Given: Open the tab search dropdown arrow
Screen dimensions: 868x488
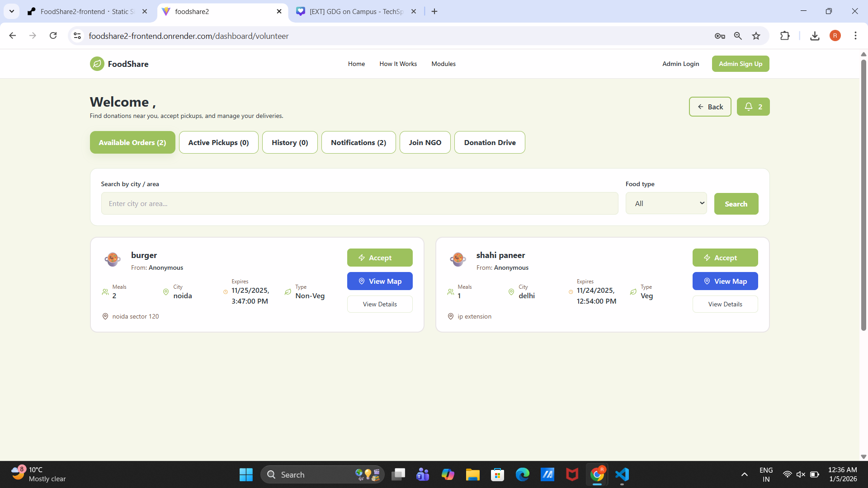Looking at the screenshot, I should pyautogui.click(x=12, y=11).
